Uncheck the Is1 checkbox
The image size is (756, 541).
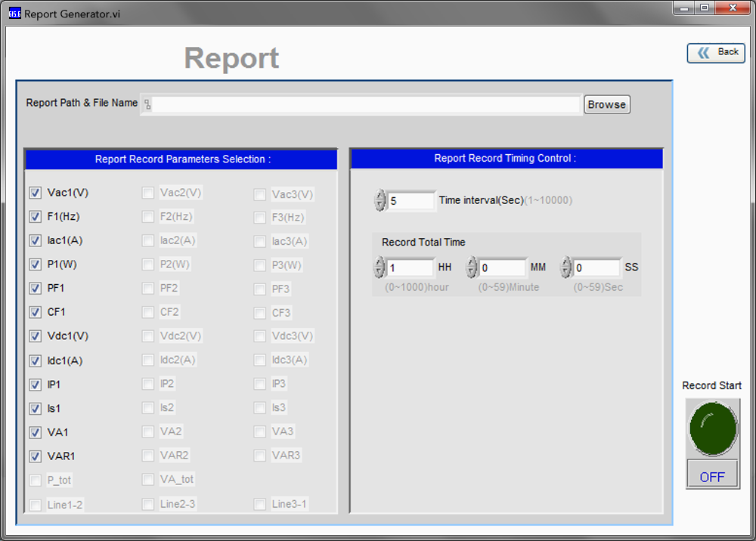coord(36,409)
